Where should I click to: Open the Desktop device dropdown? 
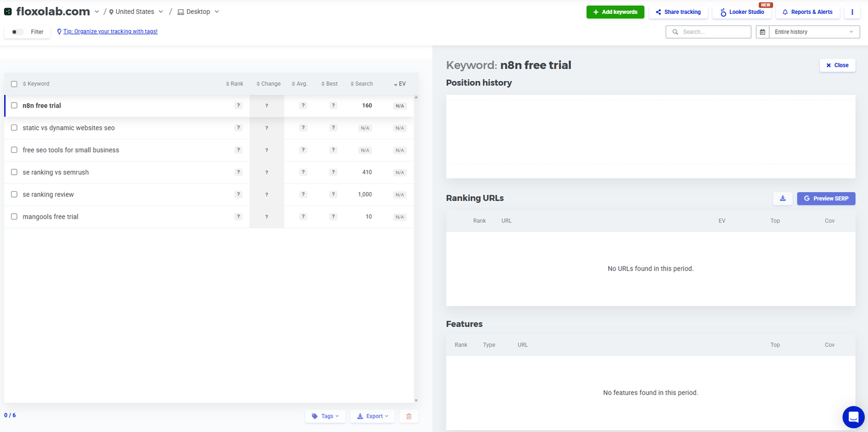click(198, 12)
